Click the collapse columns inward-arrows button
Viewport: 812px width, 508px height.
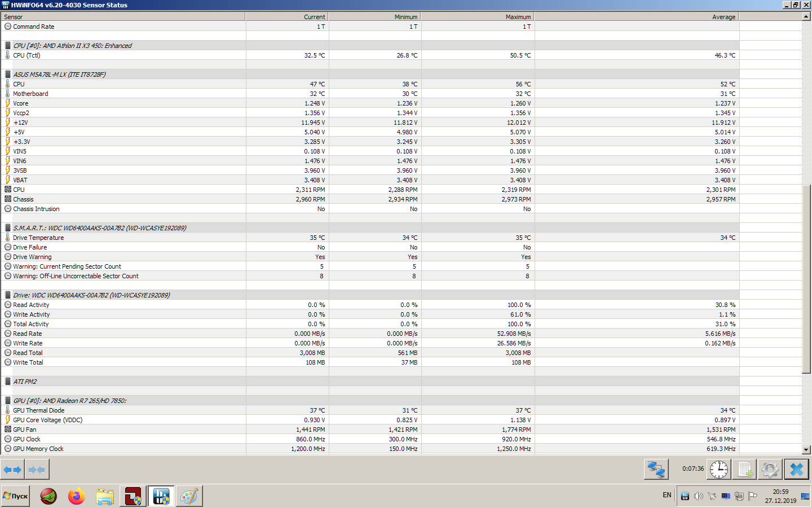pyautogui.click(x=37, y=469)
